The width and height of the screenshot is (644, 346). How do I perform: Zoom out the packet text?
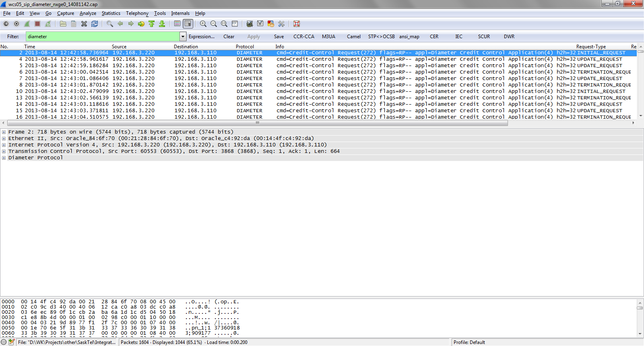point(214,24)
